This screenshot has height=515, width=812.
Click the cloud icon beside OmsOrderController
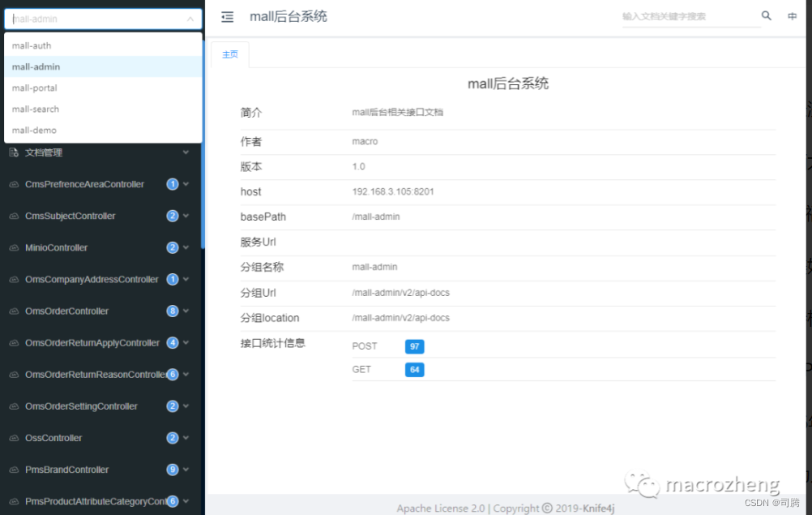(x=12, y=311)
